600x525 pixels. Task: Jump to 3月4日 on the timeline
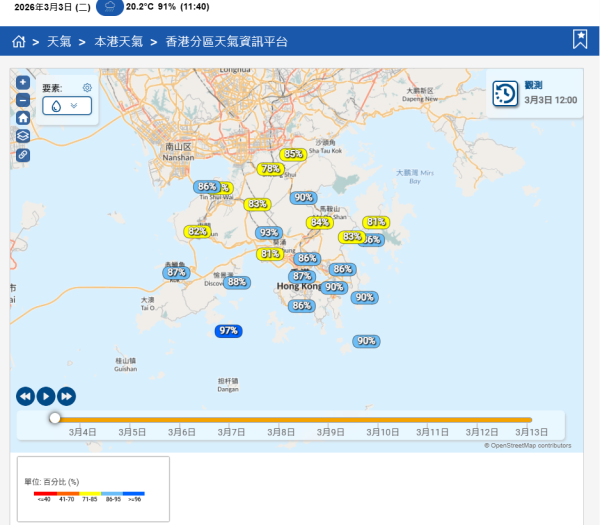click(82, 432)
